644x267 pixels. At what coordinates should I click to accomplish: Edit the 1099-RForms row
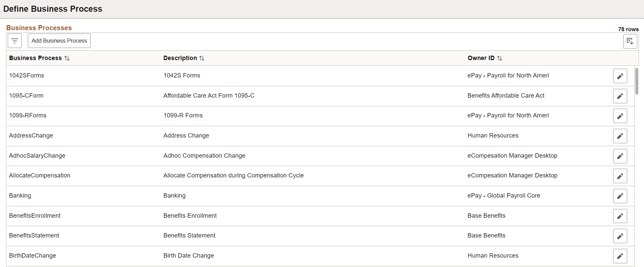tap(620, 116)
